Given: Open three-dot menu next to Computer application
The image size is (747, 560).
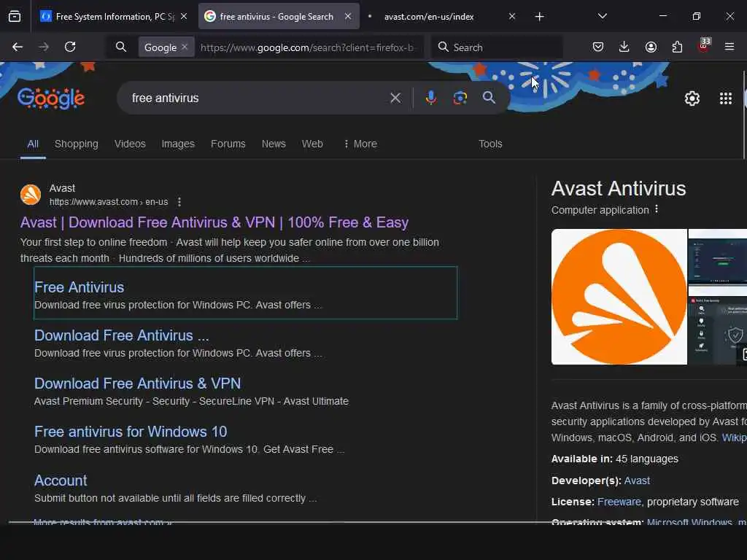Looking at the screenshot, I should pyautogui.click(x=657, y=209).
